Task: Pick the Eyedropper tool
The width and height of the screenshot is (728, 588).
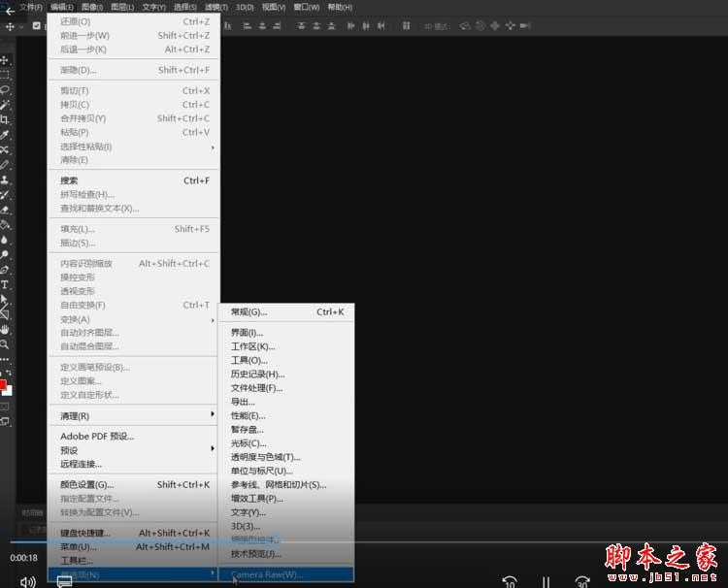Action: click(5, 135)
